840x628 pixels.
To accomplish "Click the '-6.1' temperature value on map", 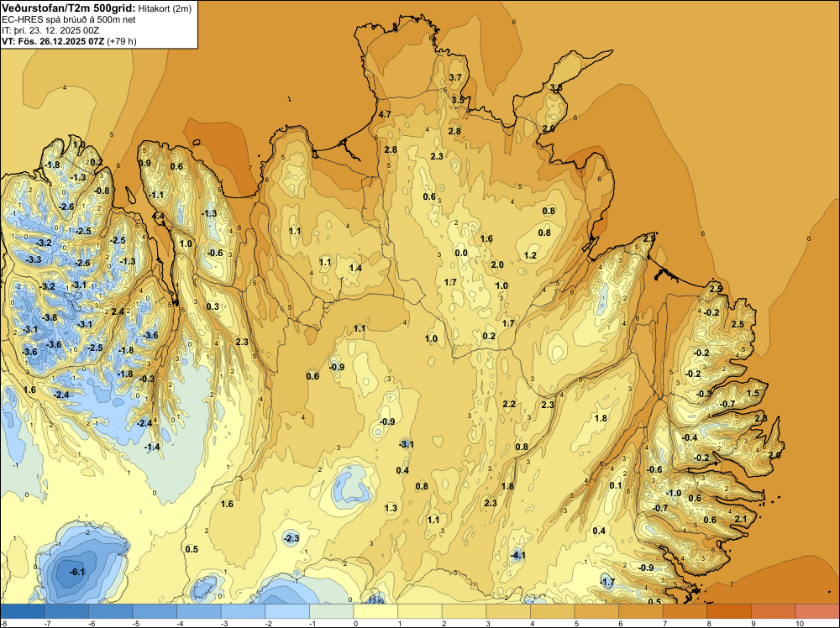I will pyautogui.click(x=77, y=572).
